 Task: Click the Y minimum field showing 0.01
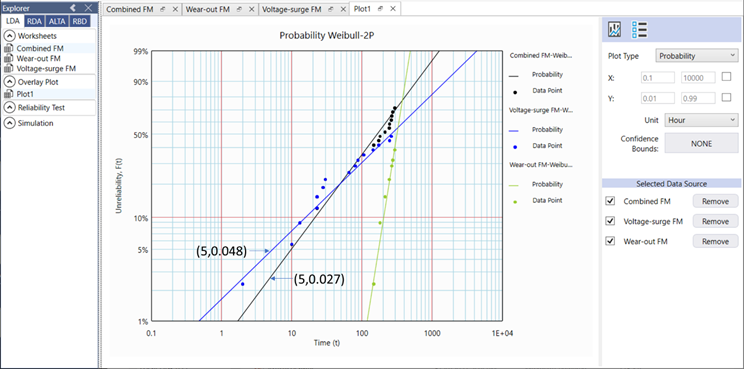pyautogui.click(x=657, y=98)
